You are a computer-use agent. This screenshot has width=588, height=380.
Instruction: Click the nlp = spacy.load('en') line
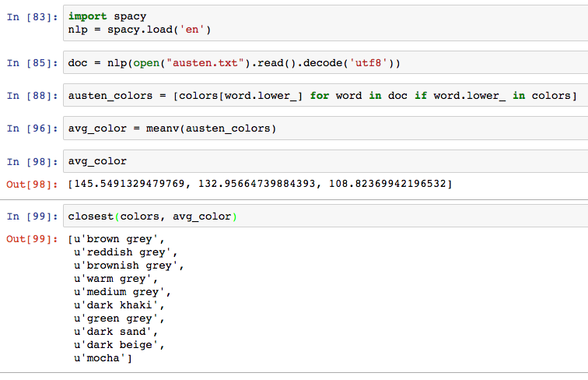tap(139, 30)
